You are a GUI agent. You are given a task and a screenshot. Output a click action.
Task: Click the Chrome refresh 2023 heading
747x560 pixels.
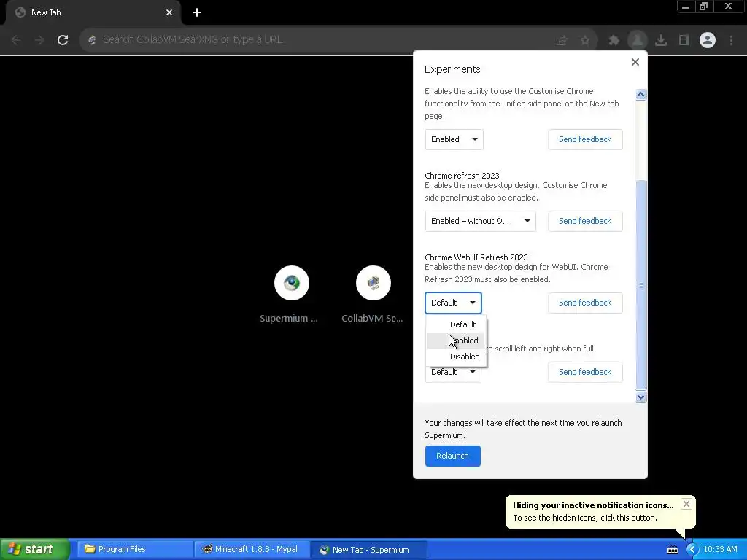click(462, 176)
